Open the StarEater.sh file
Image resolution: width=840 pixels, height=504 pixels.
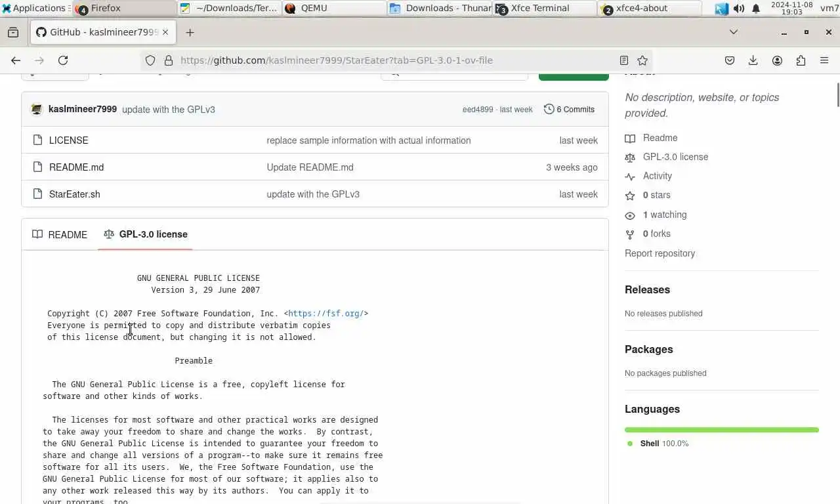pyautogui.click(x=74, y=194)
